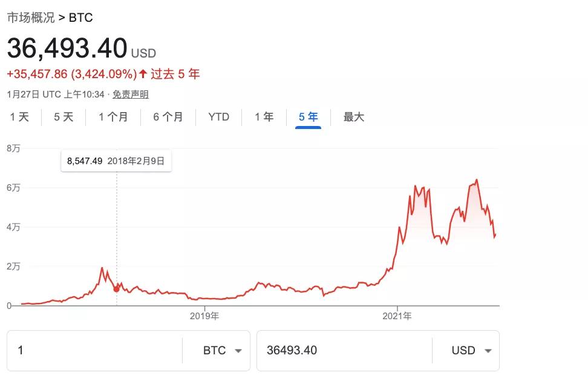
Task: Expand the USD currency dropdown
Action: (472, 351)
